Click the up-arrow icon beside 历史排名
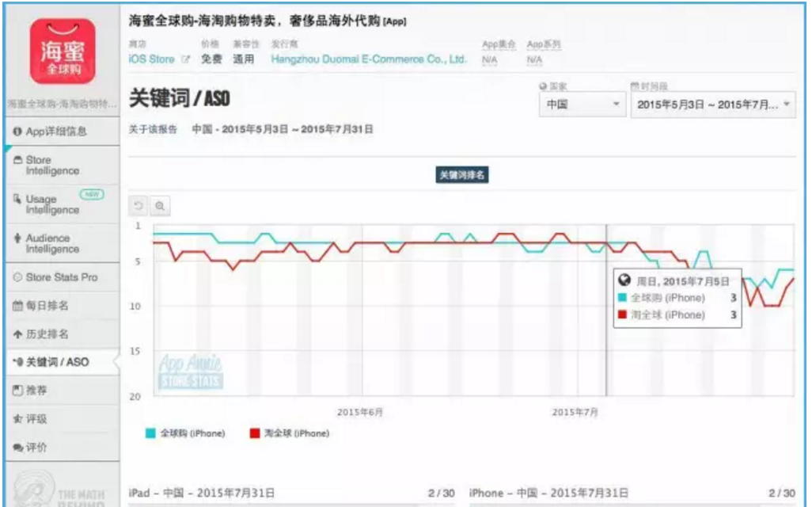 tap(17, 334)
